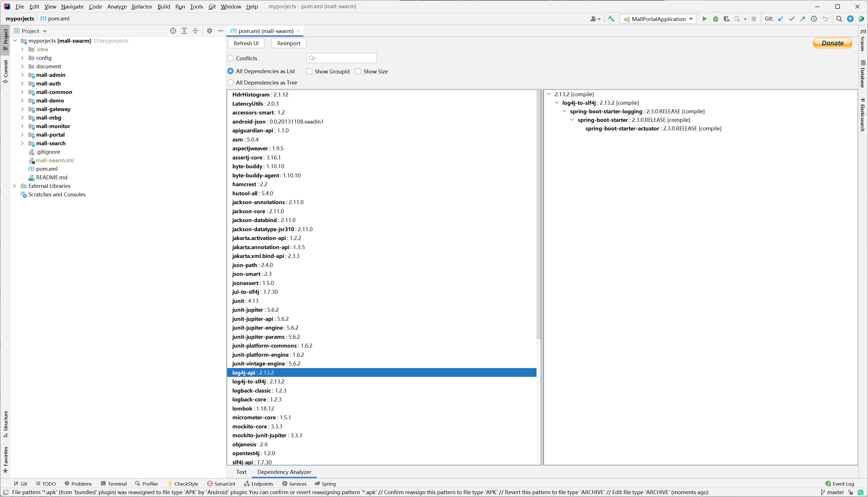This screenshot has height=497, width=868.
Task: Select hutool-all : 5.4.0 in dependency list
Action: tap(381, 193)
